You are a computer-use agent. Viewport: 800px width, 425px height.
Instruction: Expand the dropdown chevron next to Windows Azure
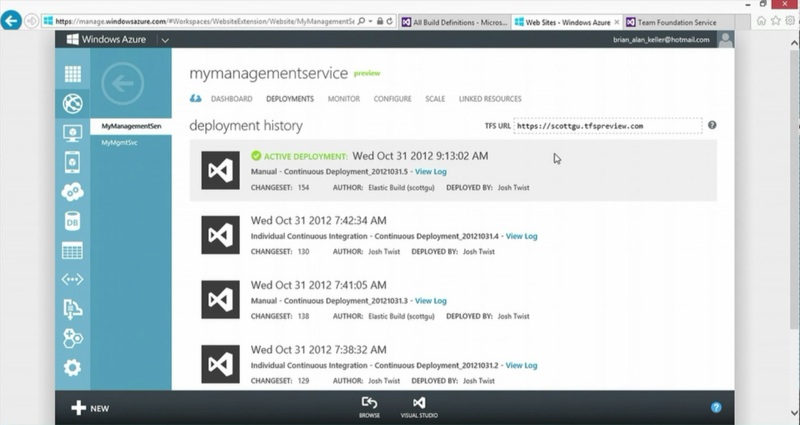tap(165, 40)
